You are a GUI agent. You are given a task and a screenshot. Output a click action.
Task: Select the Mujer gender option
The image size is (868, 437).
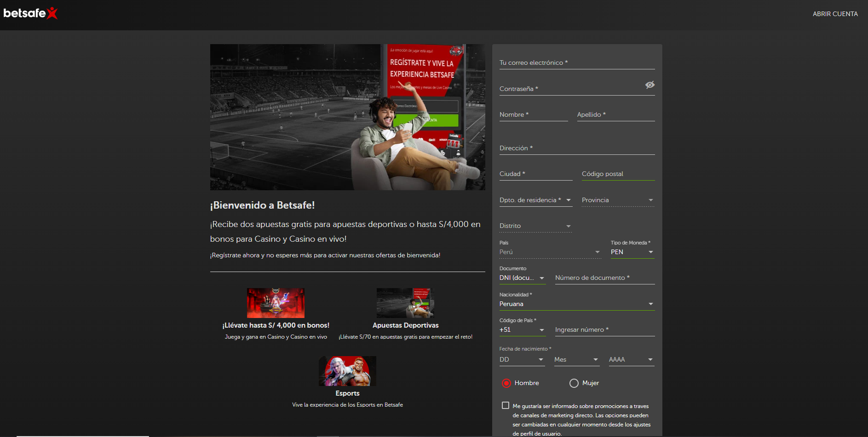[574, 383]
